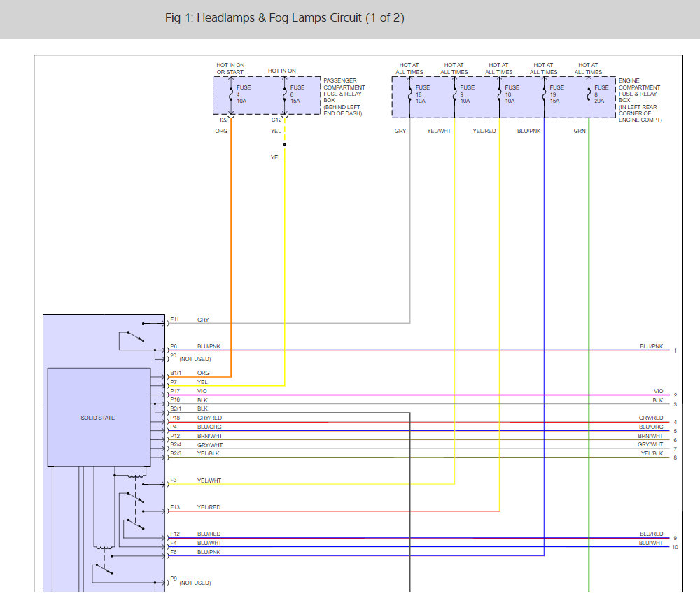Select the "SOLID STATE" module label
The height and width of the screenshot is (596, 700).
click(98, 418)
